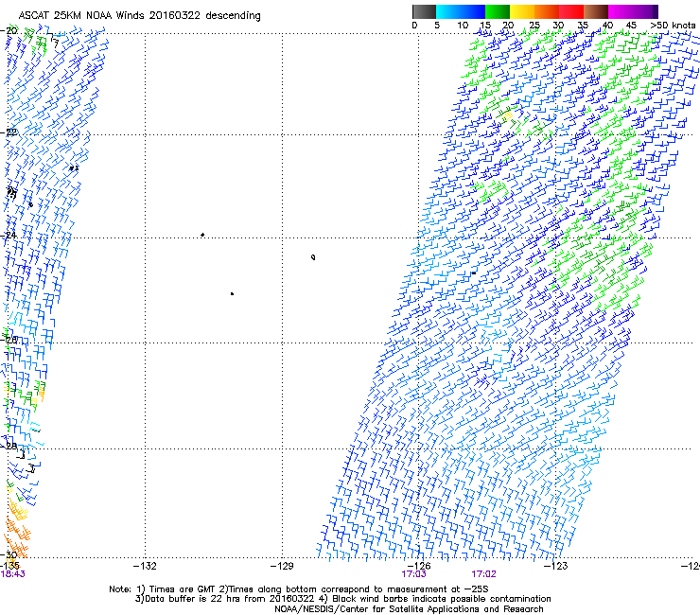
Task: Click the cyan-to-blue 5–15 knot legend band
Action: [x=461, y=11]
